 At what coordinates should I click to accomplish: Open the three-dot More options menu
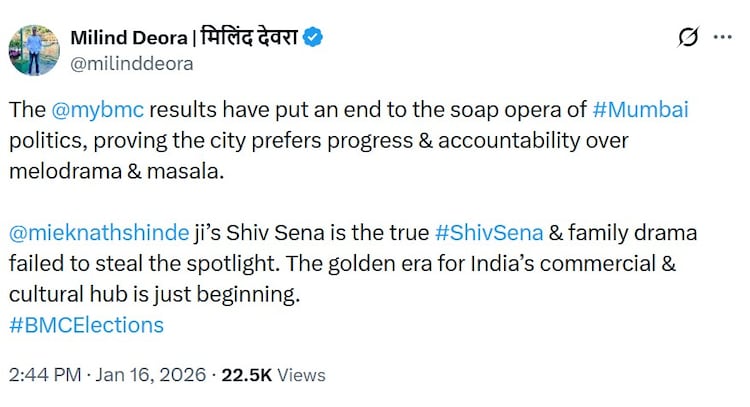click(x=722, y=38)
